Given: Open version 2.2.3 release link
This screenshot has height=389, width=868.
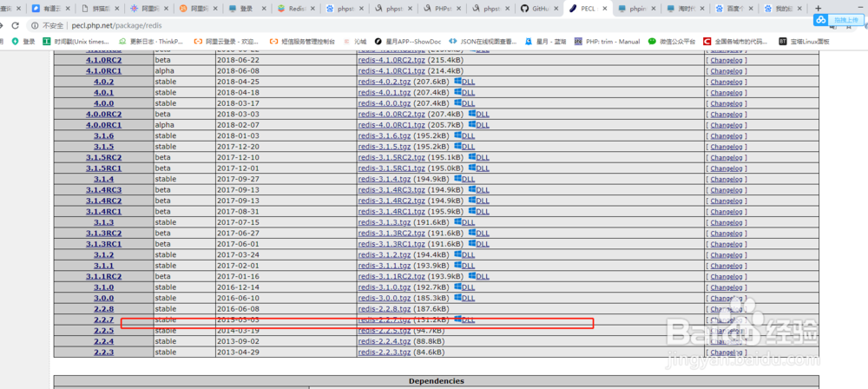Looking at the screenshot, I should tap(103, 352).
